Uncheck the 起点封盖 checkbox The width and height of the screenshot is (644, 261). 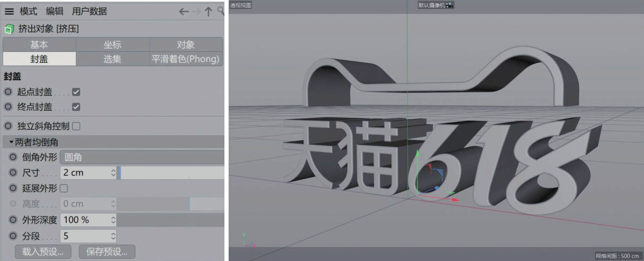(x=76, y=92)
